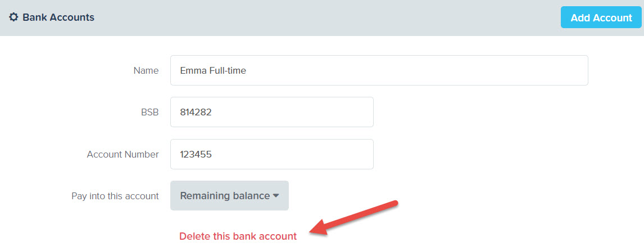This screenshot has height=251, width=644.
Task: Click the Name field label
Action: pos(146,71)
